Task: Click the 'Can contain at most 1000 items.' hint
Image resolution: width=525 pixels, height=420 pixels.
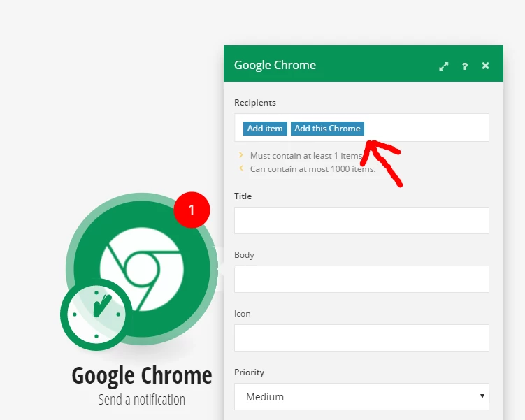Action: pyautogui.click(x=312, y=169)
